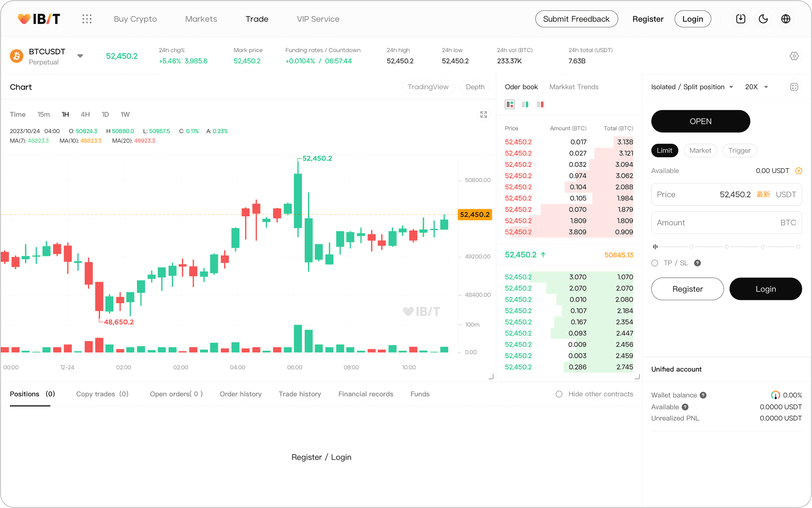Open settings via gear icon near ticker info
Viewport: 812px width, 508px height.
pos(794,56)
